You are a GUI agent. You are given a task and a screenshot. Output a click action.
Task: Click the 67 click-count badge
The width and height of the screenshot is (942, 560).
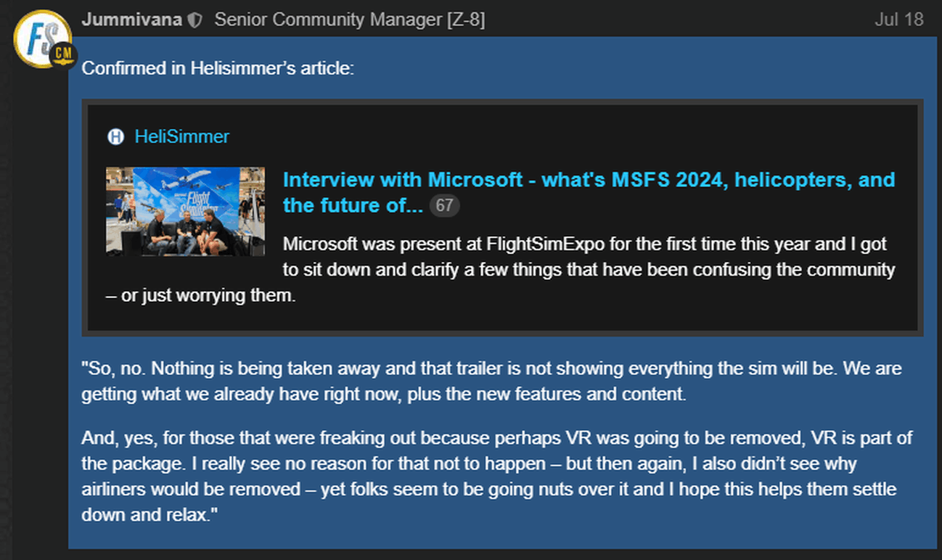(x=444, y=206)
